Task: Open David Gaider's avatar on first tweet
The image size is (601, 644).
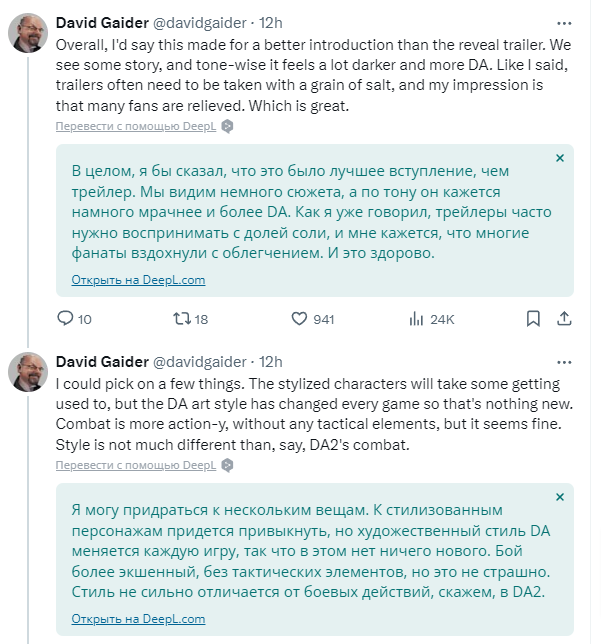Action: [x=27, y=32]
